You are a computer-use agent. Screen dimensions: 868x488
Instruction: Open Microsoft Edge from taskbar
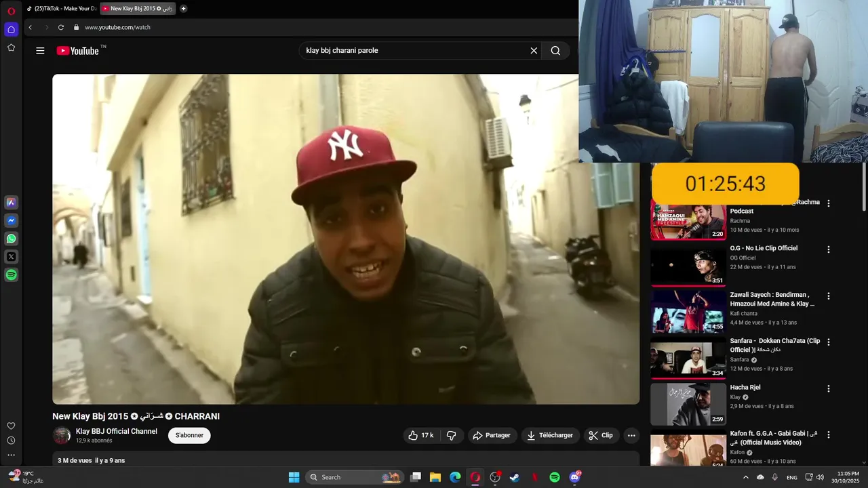point(455,477)
